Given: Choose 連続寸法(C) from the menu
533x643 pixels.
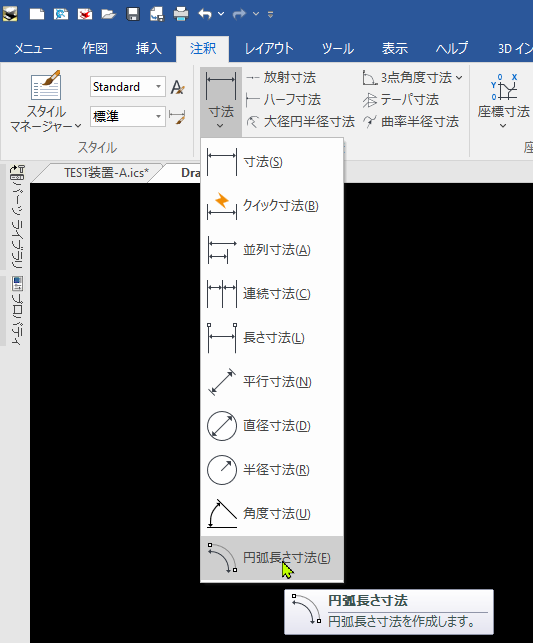Looking at the screenshot, I should pos(272,294).
